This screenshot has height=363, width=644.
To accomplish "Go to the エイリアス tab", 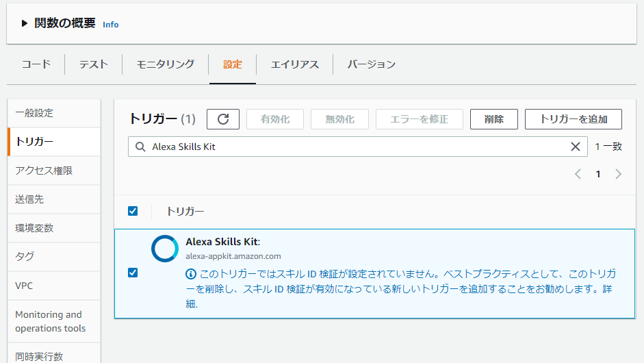I will [x=294, y=64].
